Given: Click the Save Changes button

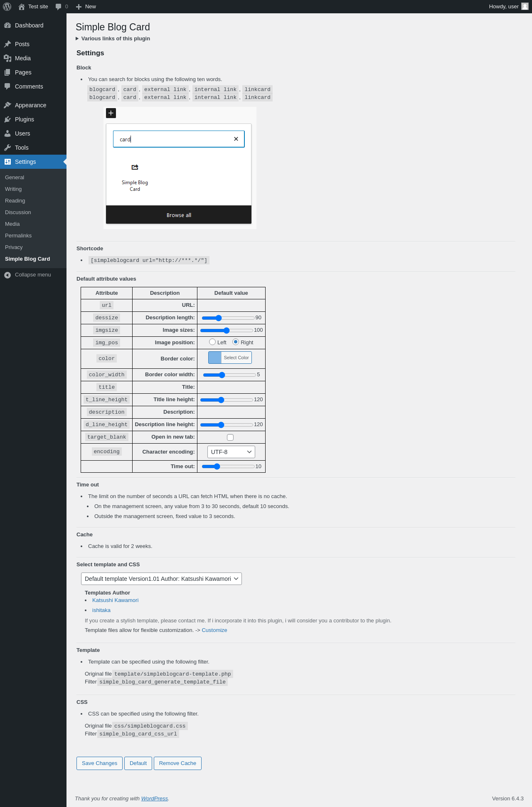Looking at the screenshot, I should coord(99,763).
